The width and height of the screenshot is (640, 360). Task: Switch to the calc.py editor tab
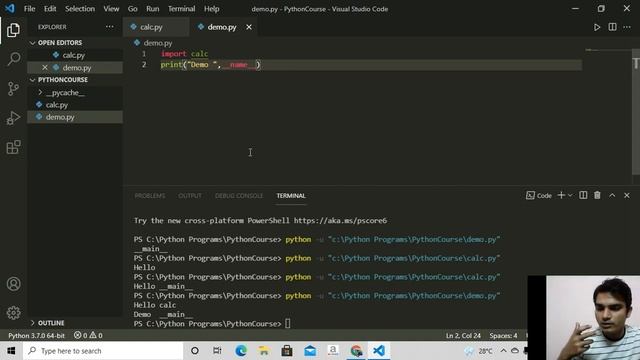coord(156,27)
